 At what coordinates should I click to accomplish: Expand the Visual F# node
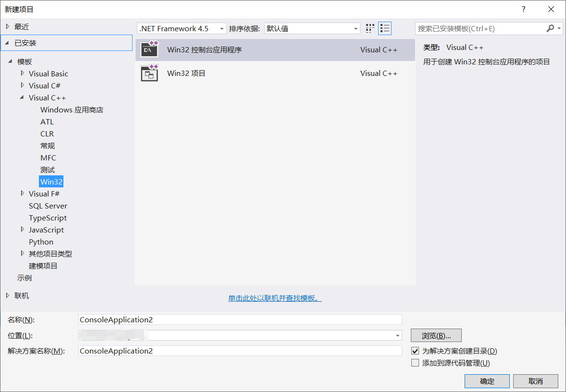coord(23,194)
